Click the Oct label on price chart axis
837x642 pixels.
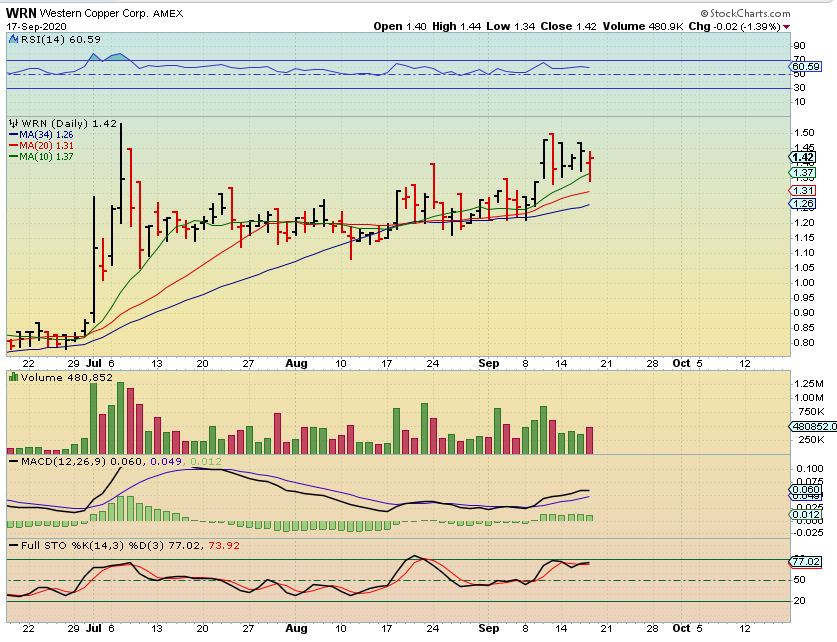click(x=681, y=363)
